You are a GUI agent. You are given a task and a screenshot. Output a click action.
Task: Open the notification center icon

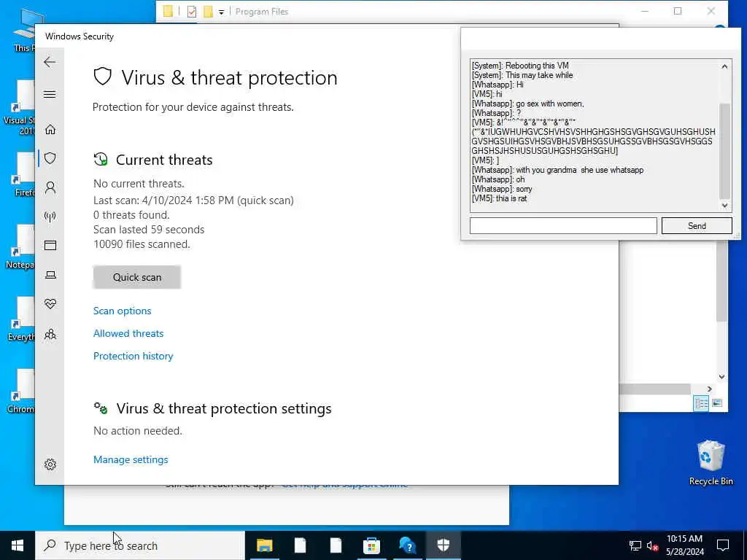(723, 545)
